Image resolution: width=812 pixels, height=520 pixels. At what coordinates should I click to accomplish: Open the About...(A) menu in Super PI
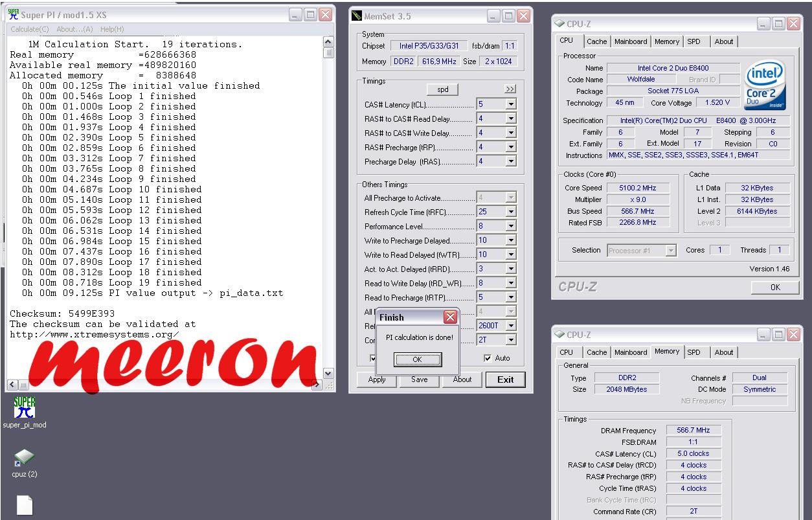74,29
